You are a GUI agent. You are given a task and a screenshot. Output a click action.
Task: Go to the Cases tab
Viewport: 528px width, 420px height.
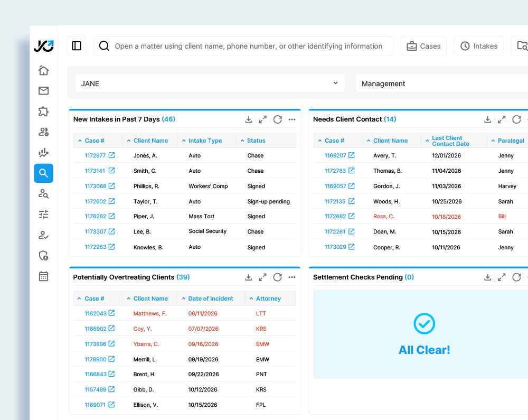(423, 46)
